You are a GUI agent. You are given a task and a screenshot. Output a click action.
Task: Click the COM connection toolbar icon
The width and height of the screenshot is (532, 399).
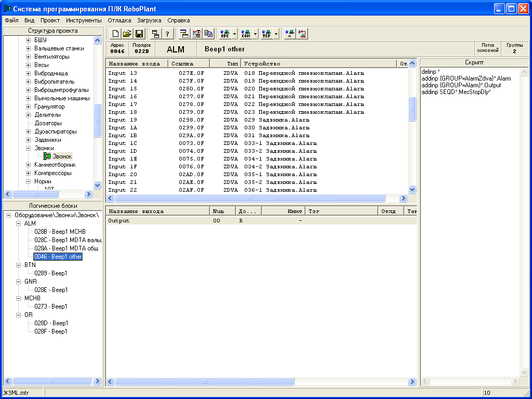[246, 34]
